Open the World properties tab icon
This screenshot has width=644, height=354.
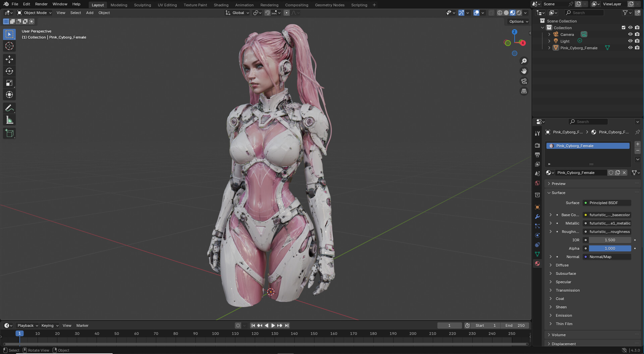(537, 183)
